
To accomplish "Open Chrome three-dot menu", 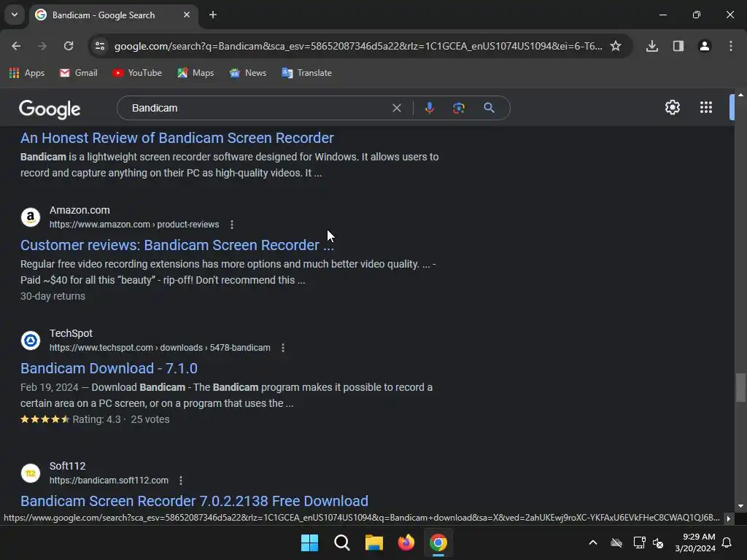I will [731, 46].
